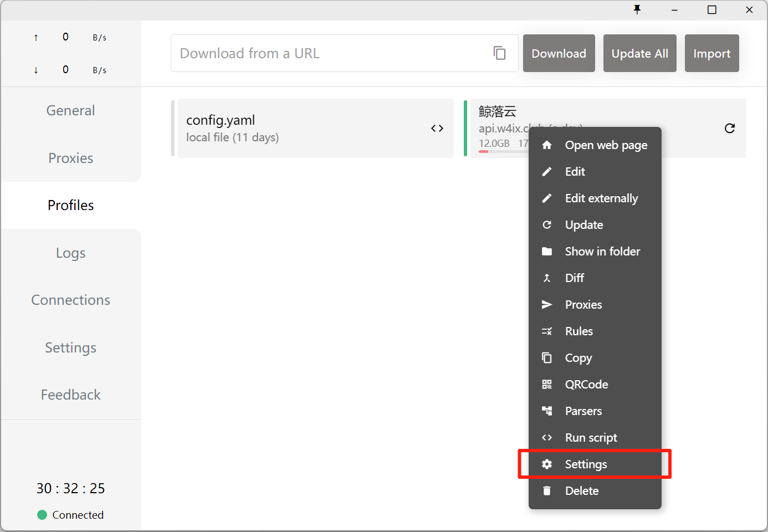Click the code brackets icon on config.yaml
Viewport: 768px width, 532px height.
(437, 129)
